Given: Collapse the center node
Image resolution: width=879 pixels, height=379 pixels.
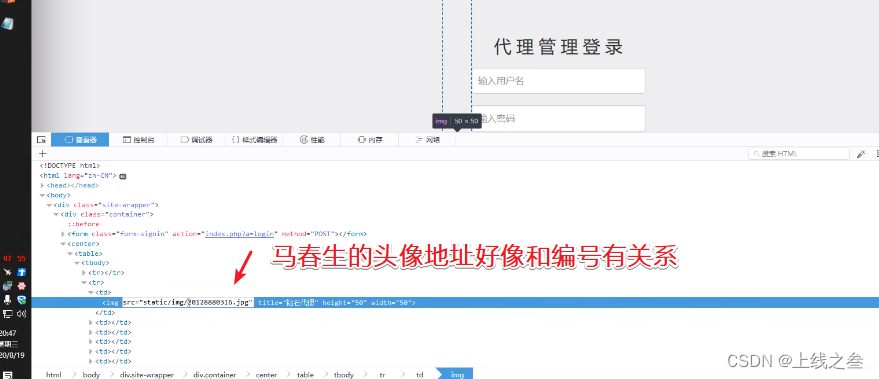Looking at the screenshot, I should 63,244.
